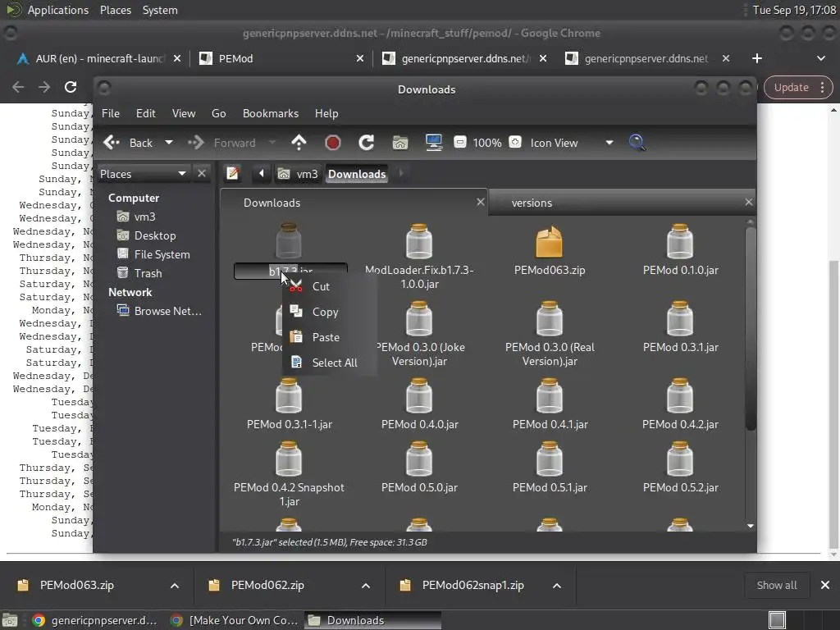Click the Back navigation button

click(129, 143)
